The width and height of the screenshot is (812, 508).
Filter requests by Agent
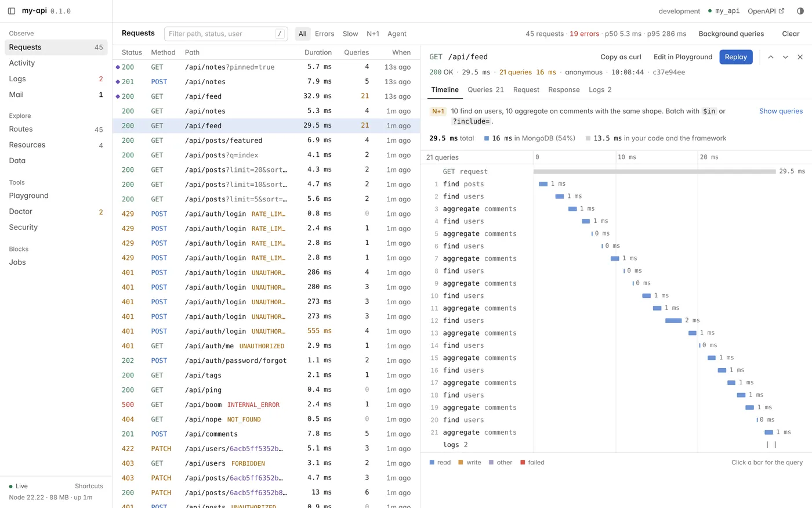pos(397,34)
